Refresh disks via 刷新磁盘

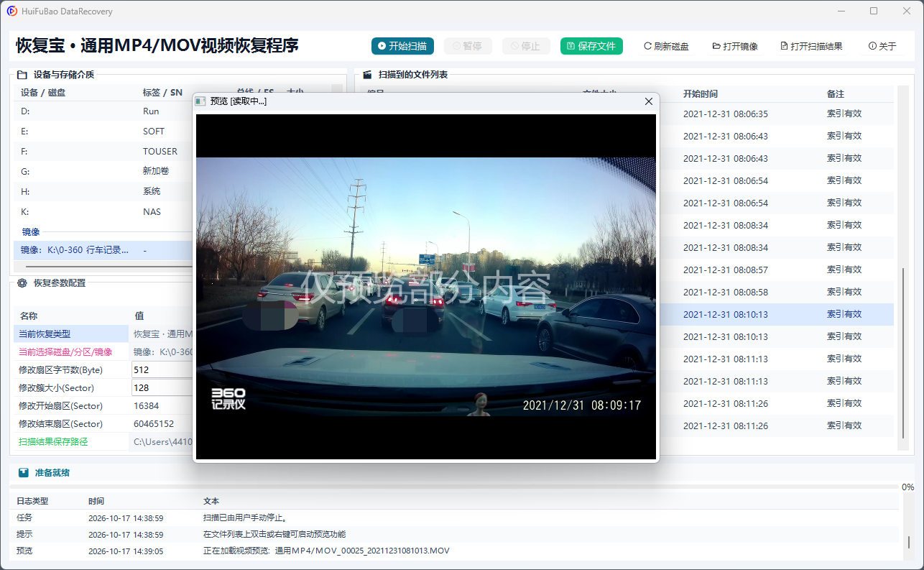tap(666, 46)
